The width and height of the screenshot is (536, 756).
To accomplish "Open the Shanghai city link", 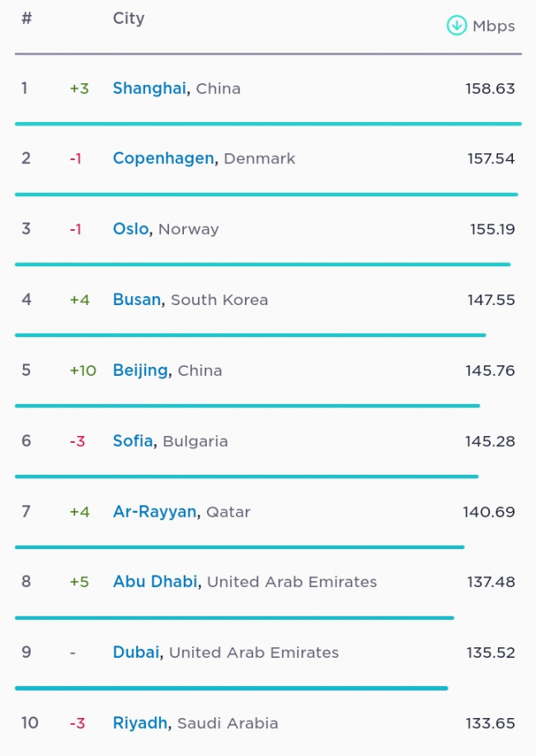I will 149,88.
